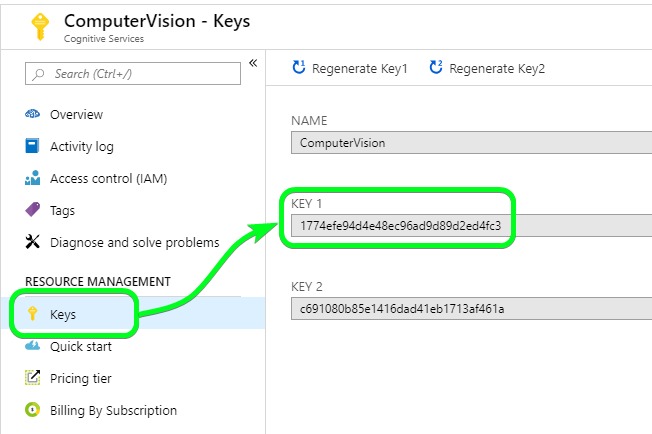Click the Quick start cloud icon
Screen dimensions: 652x434
pos(31,346)
